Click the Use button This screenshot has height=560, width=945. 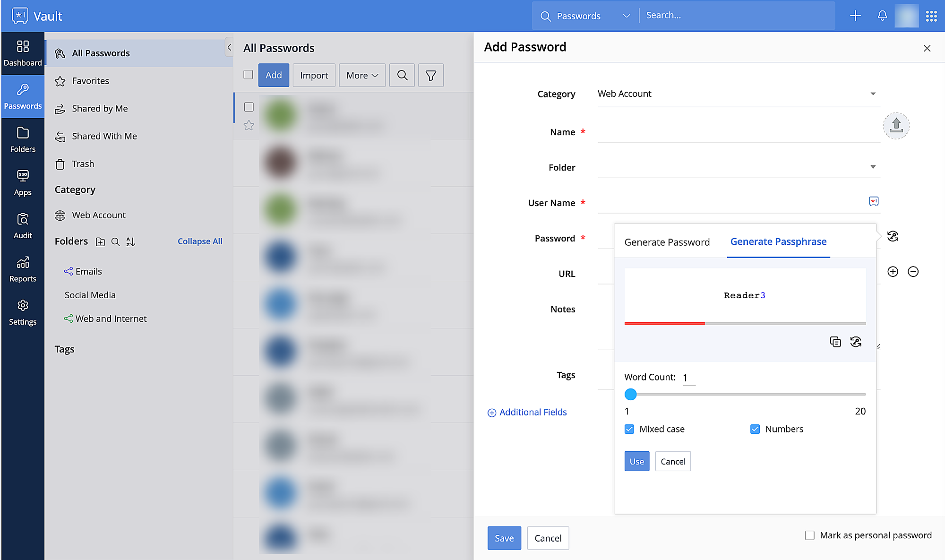pos(636,461)
